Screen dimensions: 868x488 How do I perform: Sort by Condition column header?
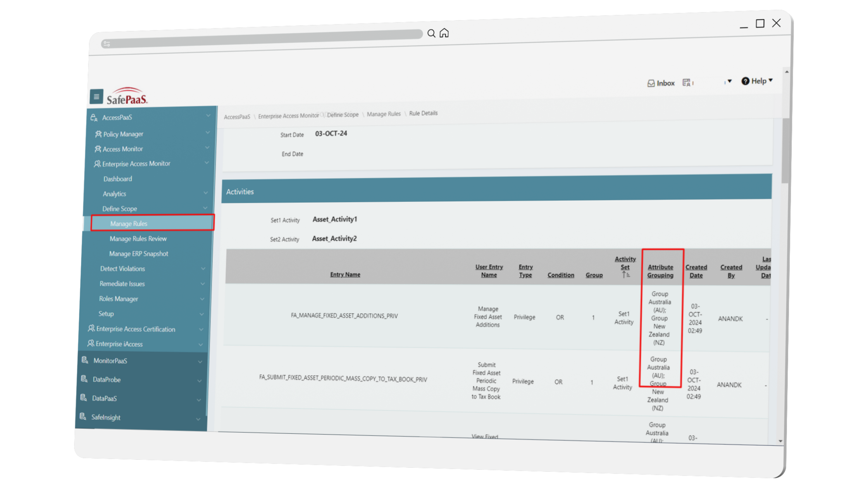click(561, 275)
